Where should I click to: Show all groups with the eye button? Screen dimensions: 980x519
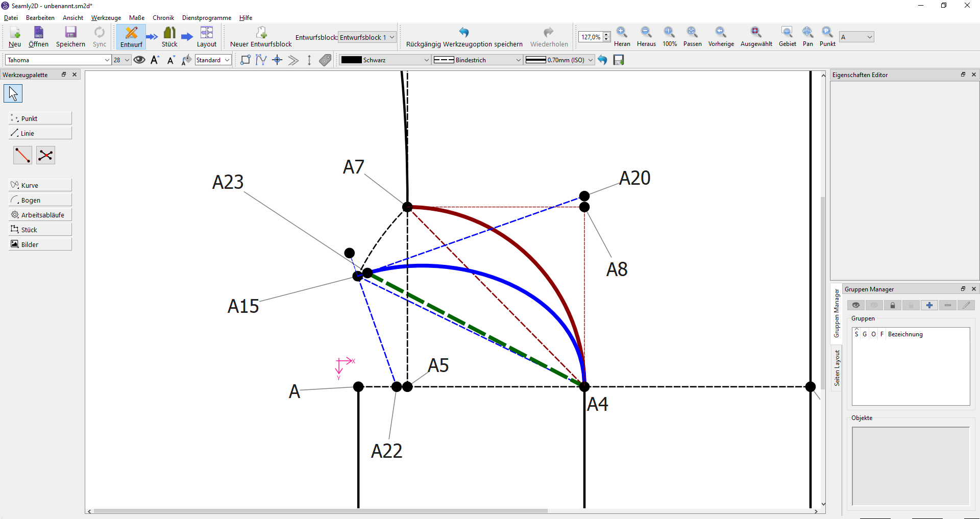856,305
